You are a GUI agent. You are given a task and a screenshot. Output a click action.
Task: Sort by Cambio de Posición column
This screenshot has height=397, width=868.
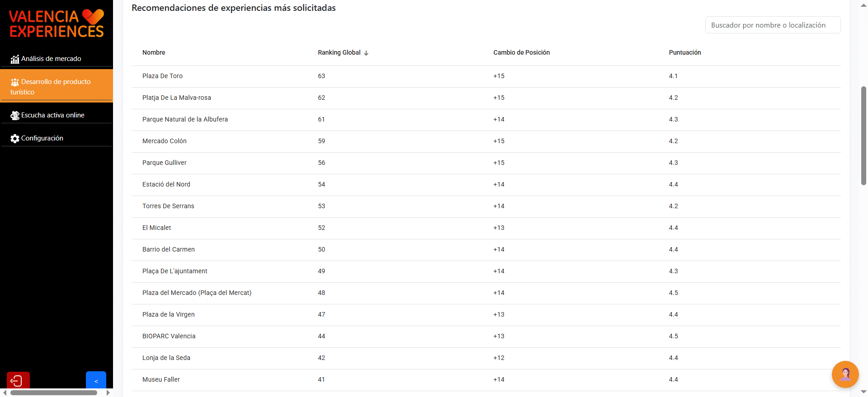[x=521, y=52]
